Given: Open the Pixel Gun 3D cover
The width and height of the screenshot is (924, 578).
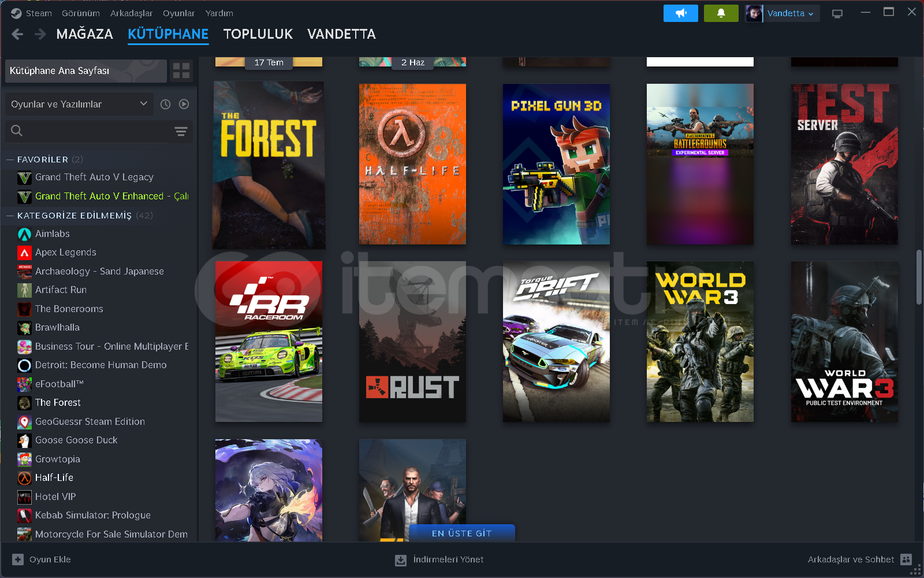Looking at the screenshot, I should click(x=556, y=164).
